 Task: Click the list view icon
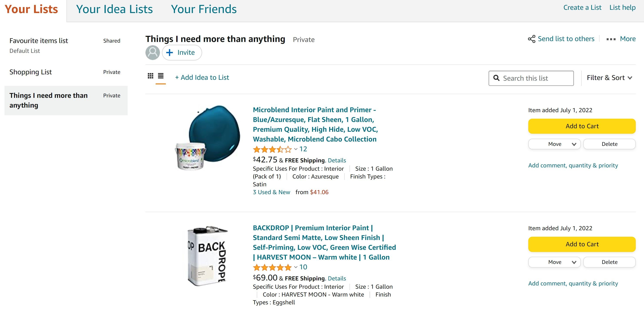click(x=160, y=76)
